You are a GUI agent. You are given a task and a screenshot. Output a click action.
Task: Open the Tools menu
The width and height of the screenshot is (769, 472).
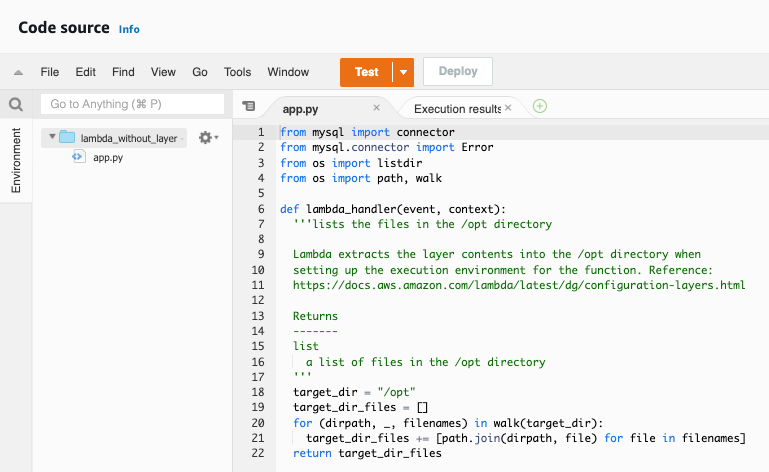(237, 72)
